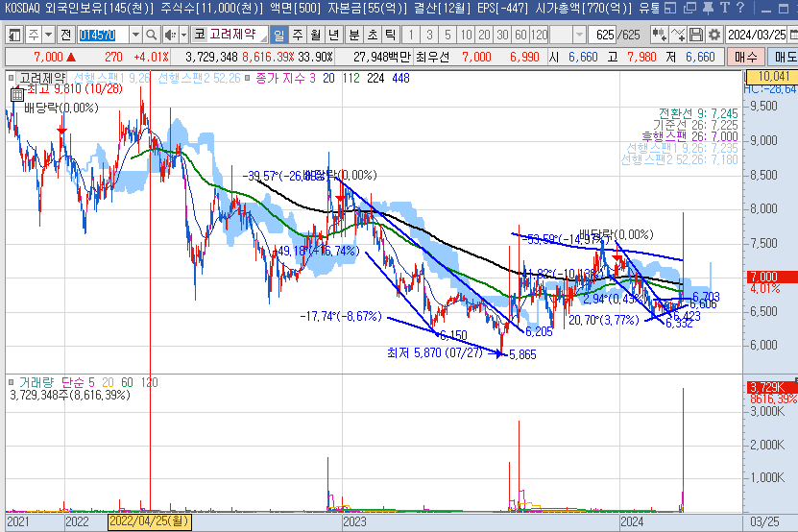Switch to the yearly 년 chart period
This screenshot has height=532, width=798.
pos(333,35)
